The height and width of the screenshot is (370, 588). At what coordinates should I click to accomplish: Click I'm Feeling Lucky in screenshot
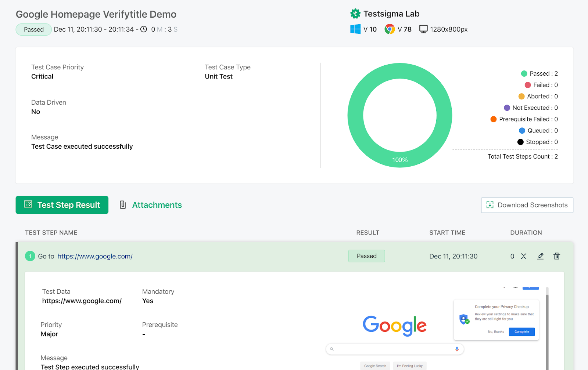410,366
